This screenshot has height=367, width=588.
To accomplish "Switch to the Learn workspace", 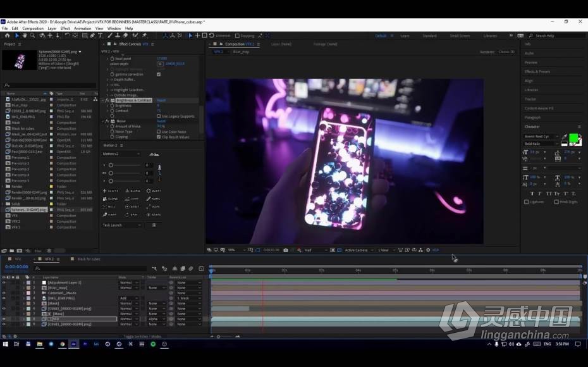I will click(405, 35).
